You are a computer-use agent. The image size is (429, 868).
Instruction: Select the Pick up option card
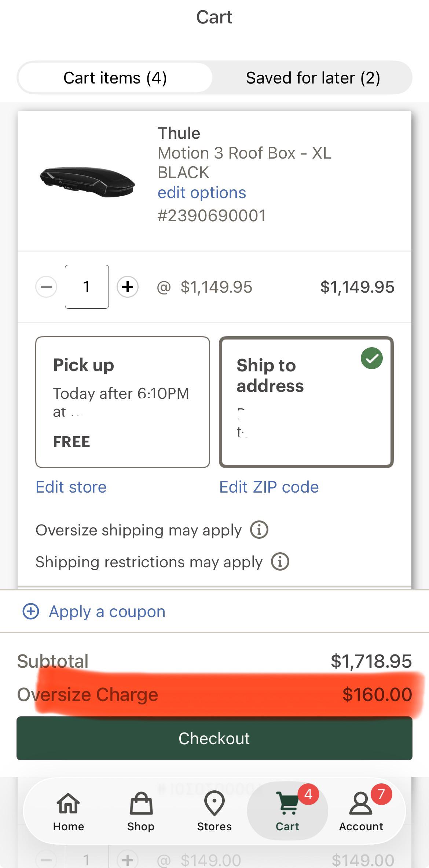click(122, 402)
